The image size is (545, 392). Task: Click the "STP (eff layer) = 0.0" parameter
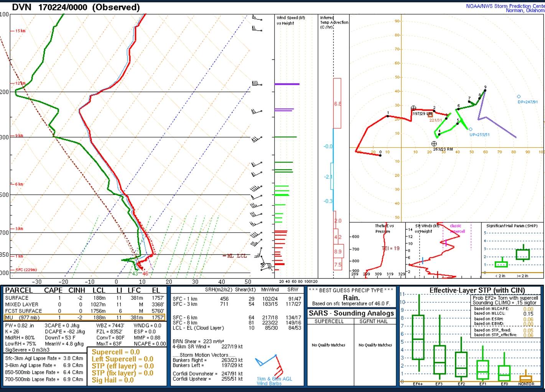pyautogui.click(x=123, y=366)
